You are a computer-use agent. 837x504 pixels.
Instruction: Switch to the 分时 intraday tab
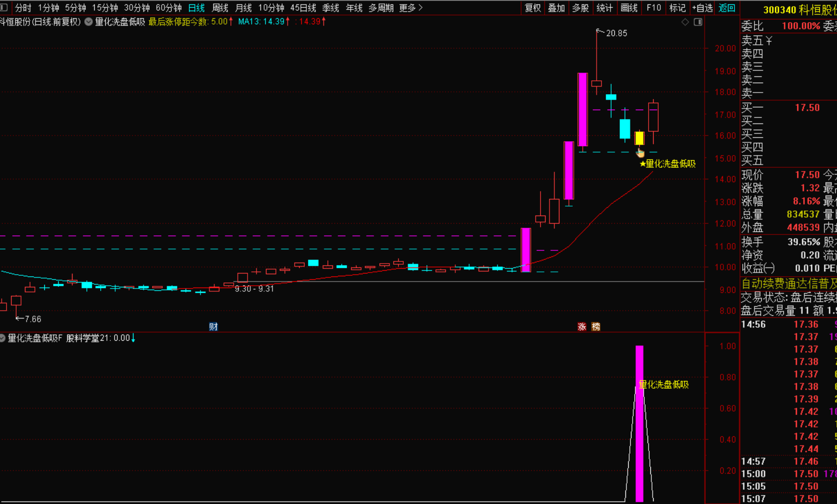pyautogui.click(x=23, y=8)
